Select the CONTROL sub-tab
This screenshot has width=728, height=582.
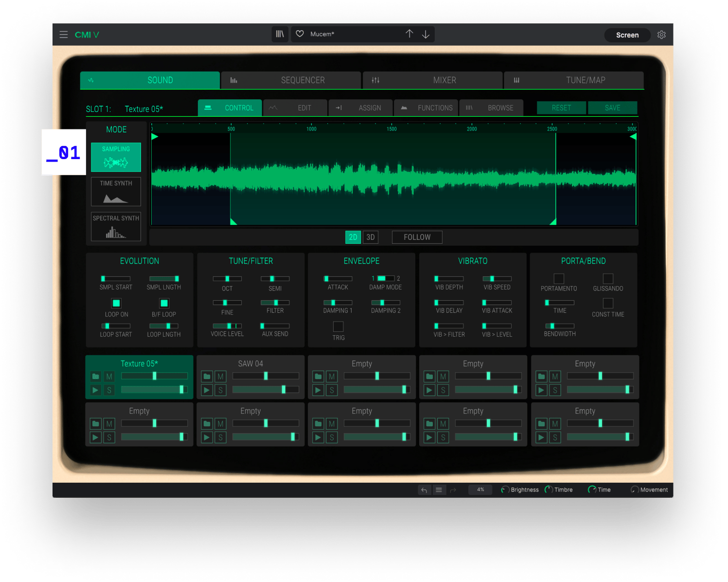pos(230,108)
